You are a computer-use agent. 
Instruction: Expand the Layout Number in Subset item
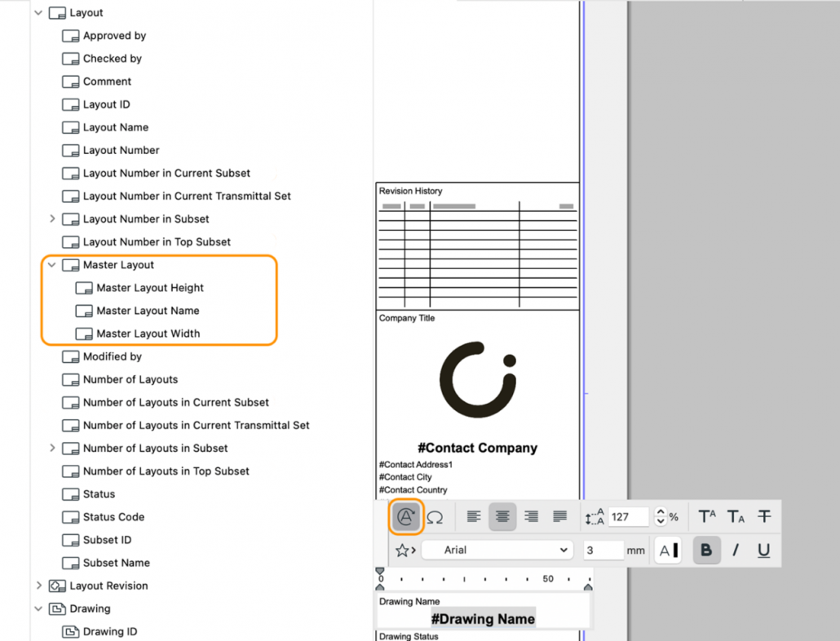[x=51, y=219]
